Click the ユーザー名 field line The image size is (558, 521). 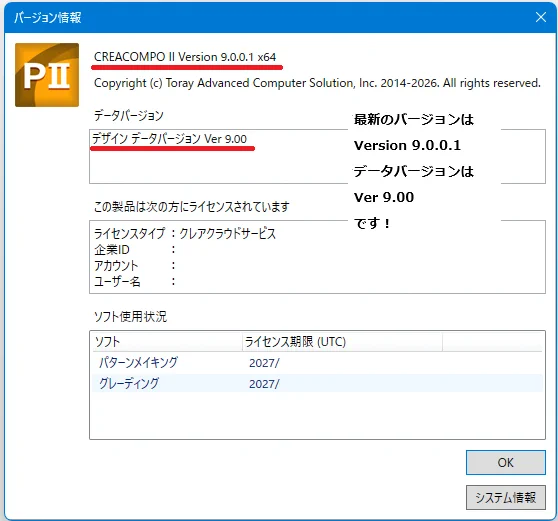point(135,281)
